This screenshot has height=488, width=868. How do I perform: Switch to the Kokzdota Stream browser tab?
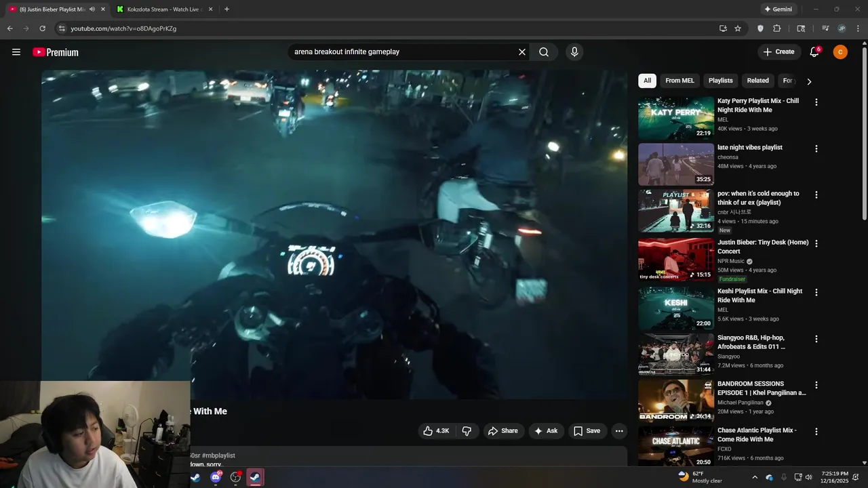(x=165, y=9)
